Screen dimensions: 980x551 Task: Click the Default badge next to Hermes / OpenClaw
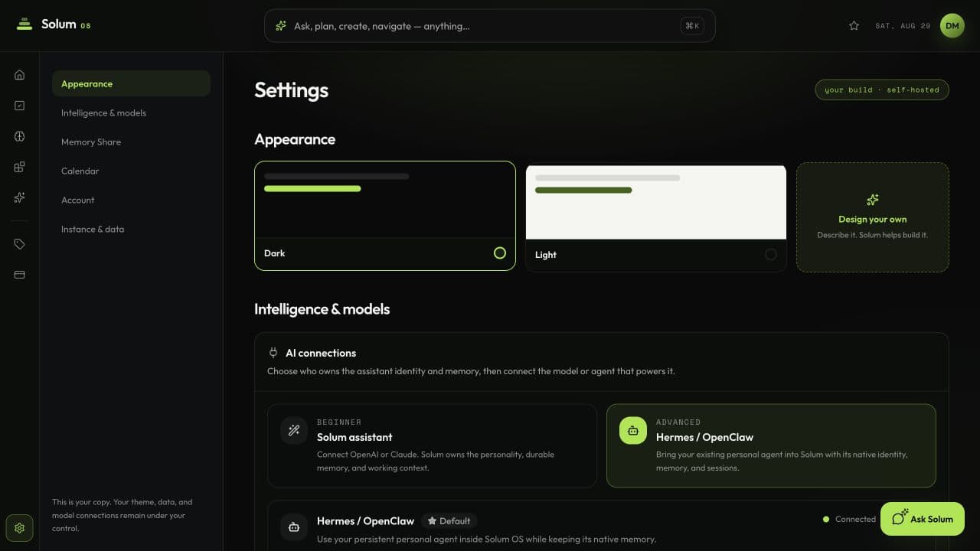pos(449,521)
